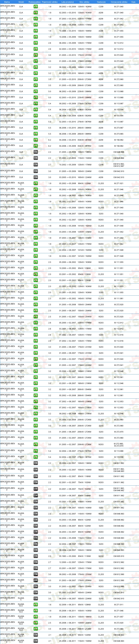Click petrol icon in CLK 2.6 A209 row
Screen dimensions: 139x644
pyautogui.click(x=36, y=49)
